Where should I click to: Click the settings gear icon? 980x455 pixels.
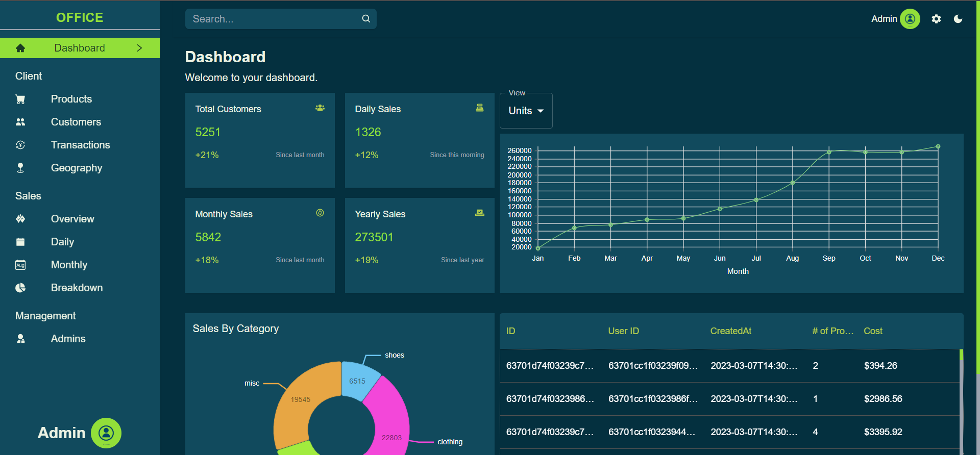coord(936,19)
